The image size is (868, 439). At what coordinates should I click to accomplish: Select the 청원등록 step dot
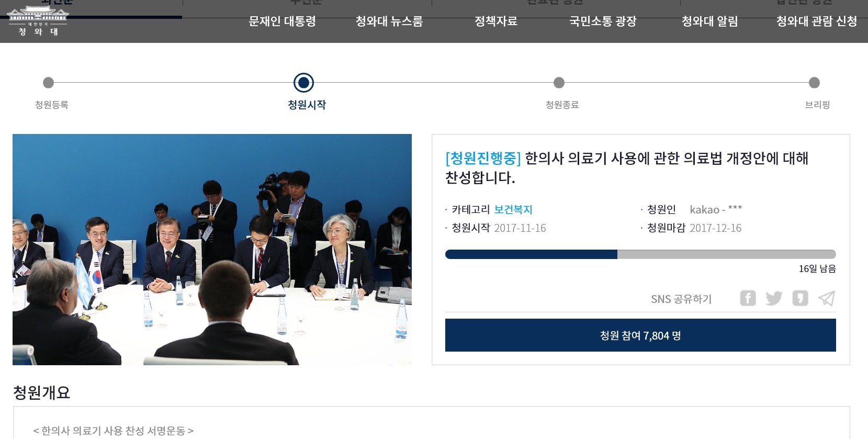pyautogui.click(x=48, y=83)
